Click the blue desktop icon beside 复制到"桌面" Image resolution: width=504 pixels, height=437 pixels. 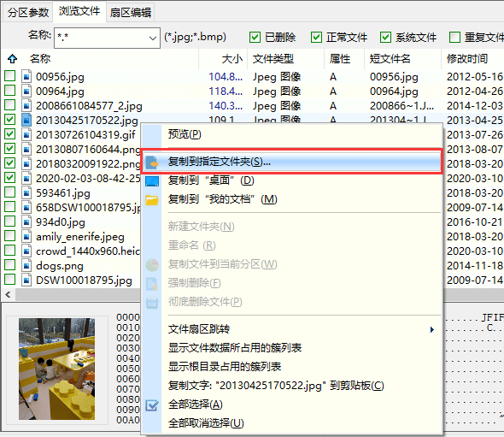(x=152, y=181)
